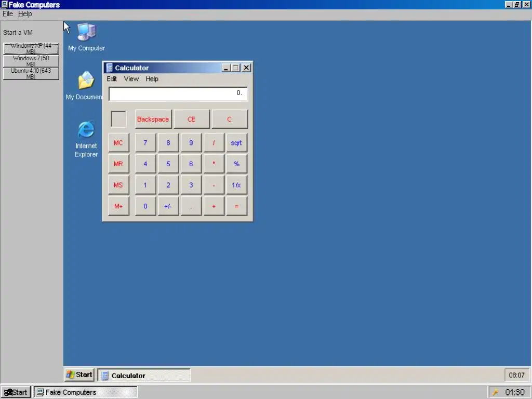
Task: Start the Ubuntu 4.10 (643 MB) VM
Action: [x=31, y=74]
